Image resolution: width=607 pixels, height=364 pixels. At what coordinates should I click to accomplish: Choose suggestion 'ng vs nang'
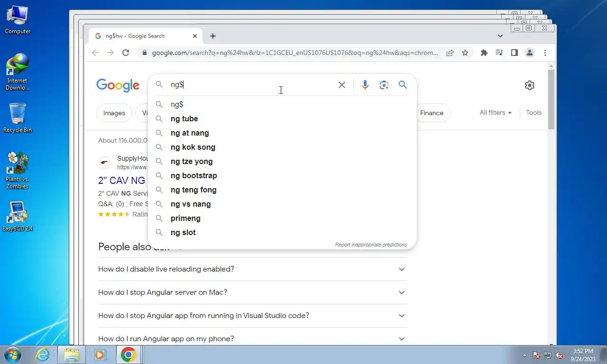click(x=283, y=204)
